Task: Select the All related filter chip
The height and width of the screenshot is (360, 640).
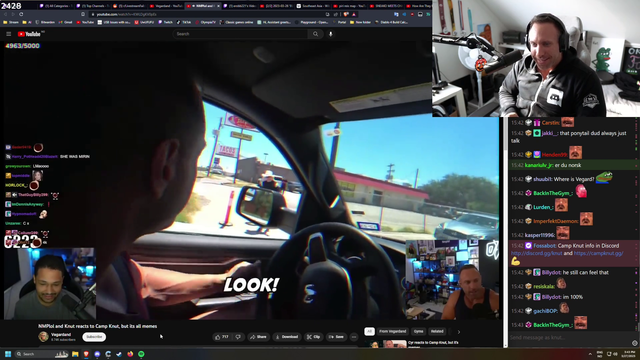Action: pyautogui.click(x=369, y=331)
